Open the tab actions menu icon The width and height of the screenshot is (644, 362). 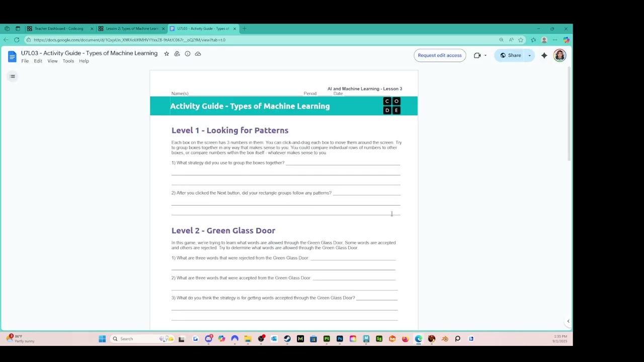pos(18,29)
